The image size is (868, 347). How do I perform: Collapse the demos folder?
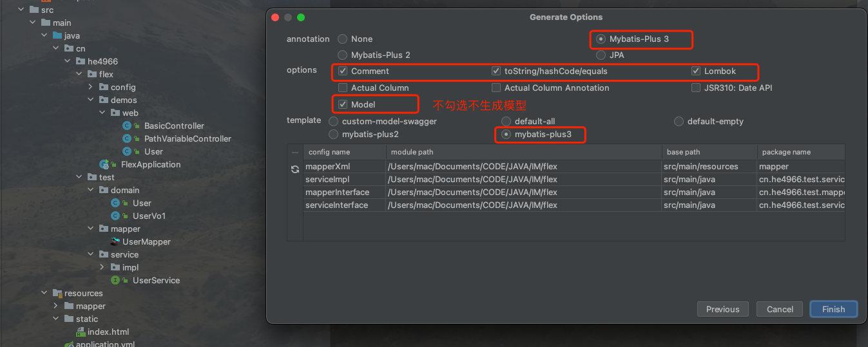coord(92,100)
